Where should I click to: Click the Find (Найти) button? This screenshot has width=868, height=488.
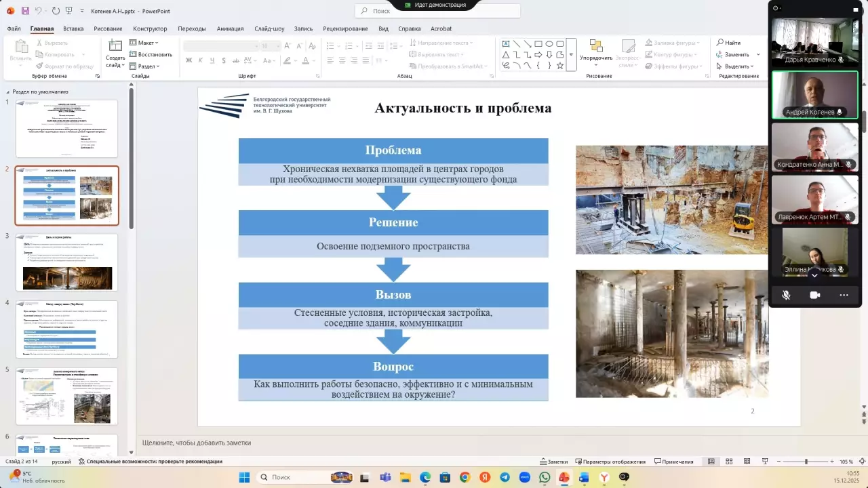(x=729, y=43)
